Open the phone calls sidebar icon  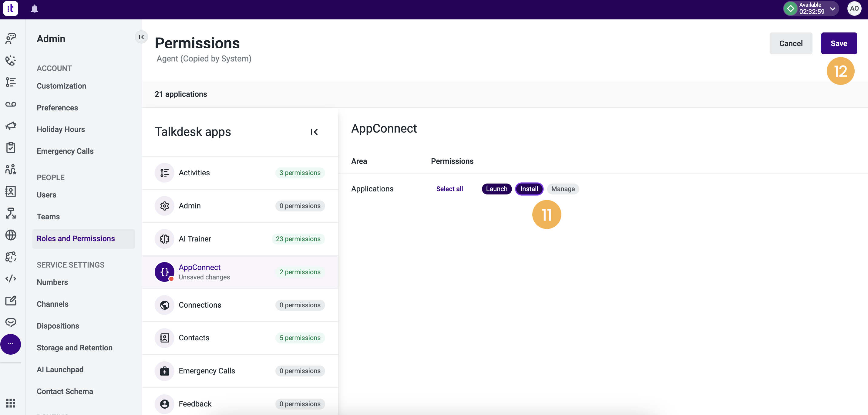click(x=11, y=60)
